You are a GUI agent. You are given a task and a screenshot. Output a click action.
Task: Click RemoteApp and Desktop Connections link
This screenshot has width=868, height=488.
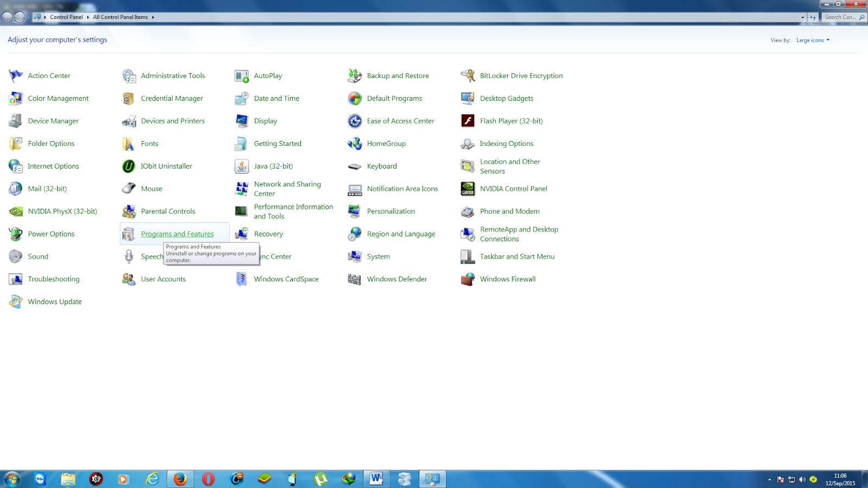(x=519, y=234)
